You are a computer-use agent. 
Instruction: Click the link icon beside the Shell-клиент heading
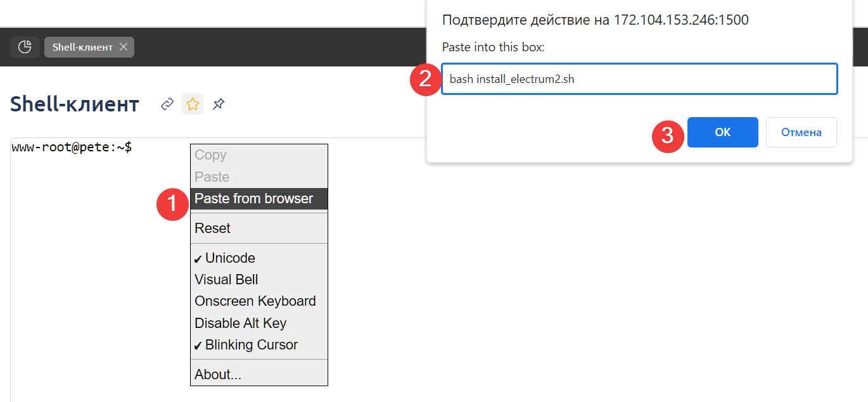tap(167, 104)
